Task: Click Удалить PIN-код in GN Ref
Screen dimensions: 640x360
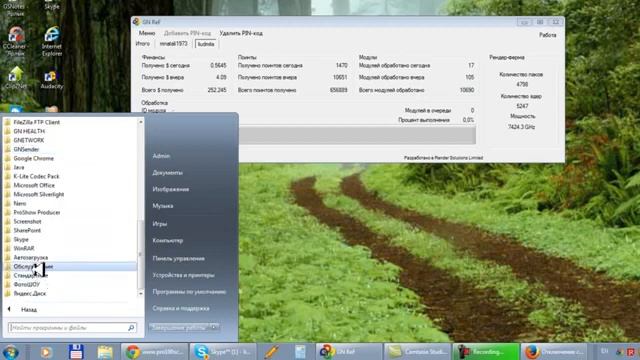Action: [241, 33]
